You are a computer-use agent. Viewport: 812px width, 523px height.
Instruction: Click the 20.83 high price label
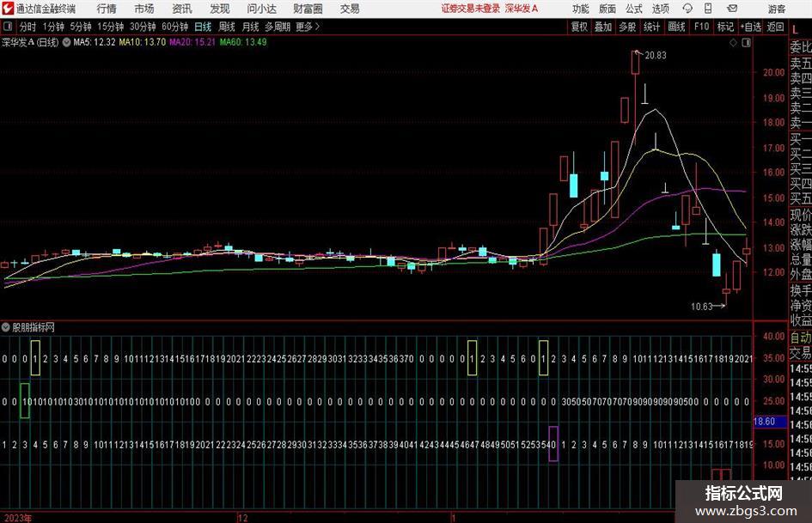coord(656,56)
